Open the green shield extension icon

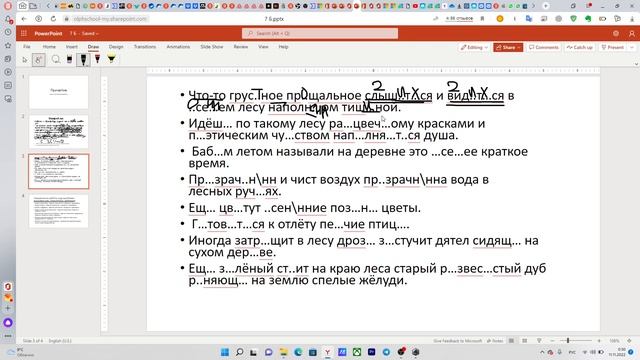573,19
